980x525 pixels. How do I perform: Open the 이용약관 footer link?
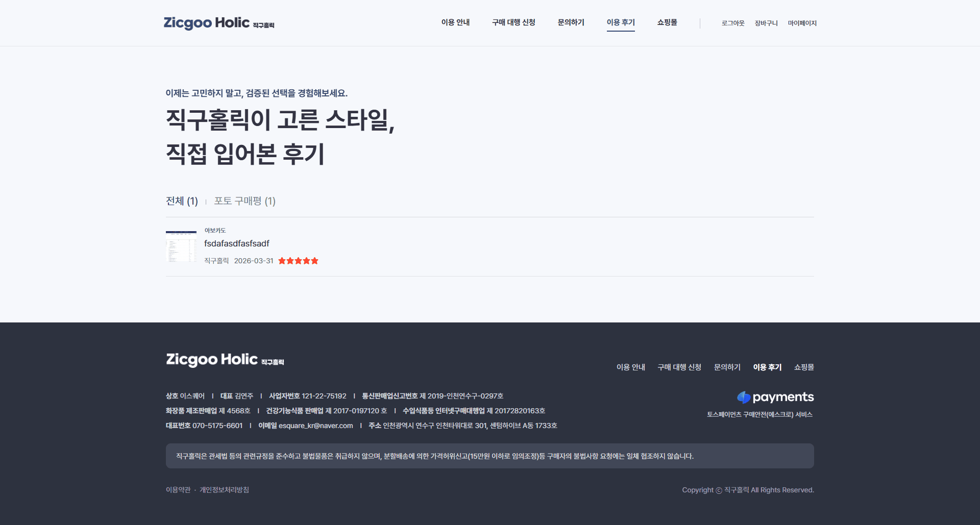pyautogui.click(x=178, y=490)
